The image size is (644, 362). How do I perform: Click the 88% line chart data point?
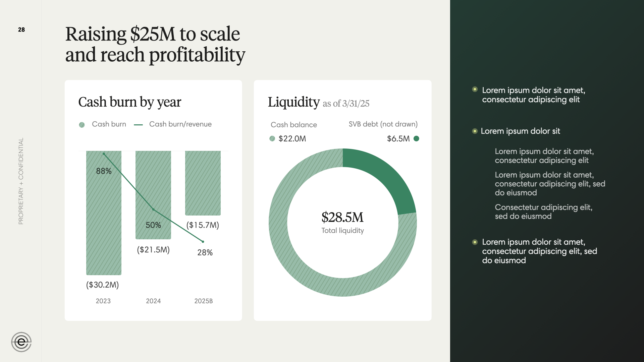point(104,154)
